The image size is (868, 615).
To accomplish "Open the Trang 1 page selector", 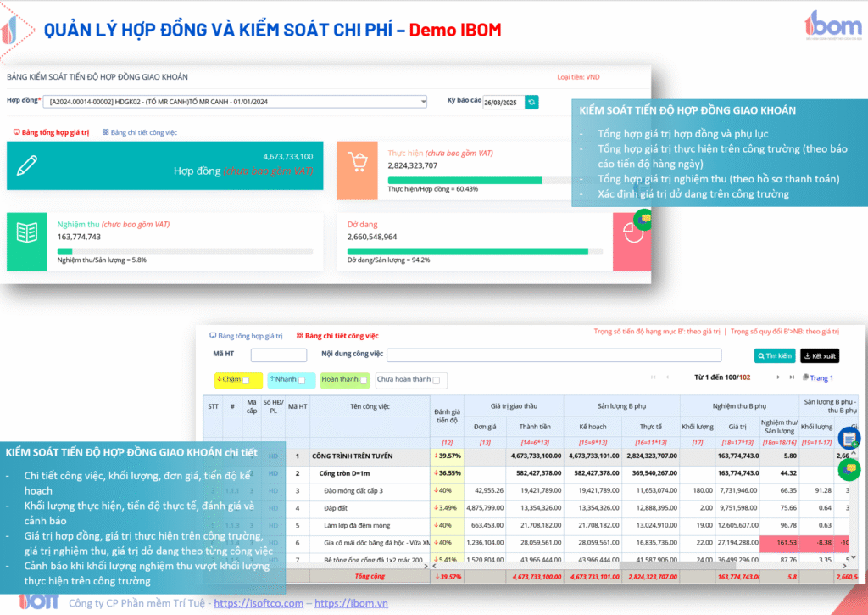I will click(x=817, y=378).
